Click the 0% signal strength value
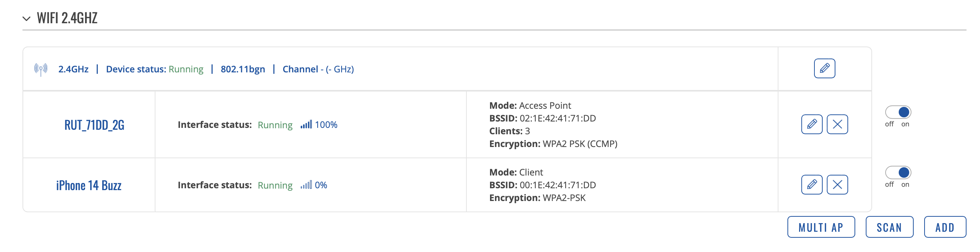Image resolution: width=980 pixels, height=252 pixels. click(321, 185)
